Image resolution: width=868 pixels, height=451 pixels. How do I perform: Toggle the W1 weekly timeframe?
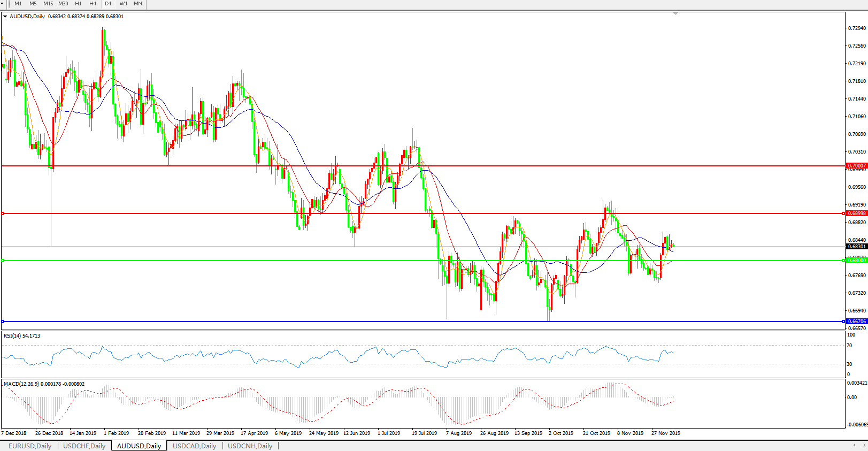(124, 4)
